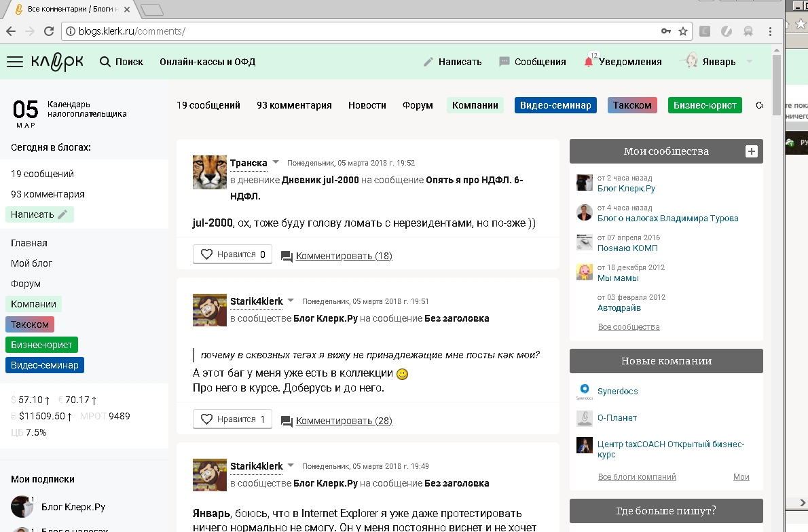Switch to the Новости tab
808x532 pixels.
[367, 105]
